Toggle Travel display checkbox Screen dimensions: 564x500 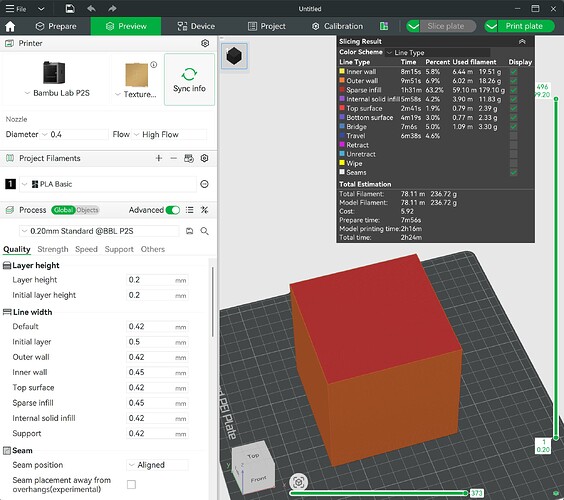pos(513,136)
